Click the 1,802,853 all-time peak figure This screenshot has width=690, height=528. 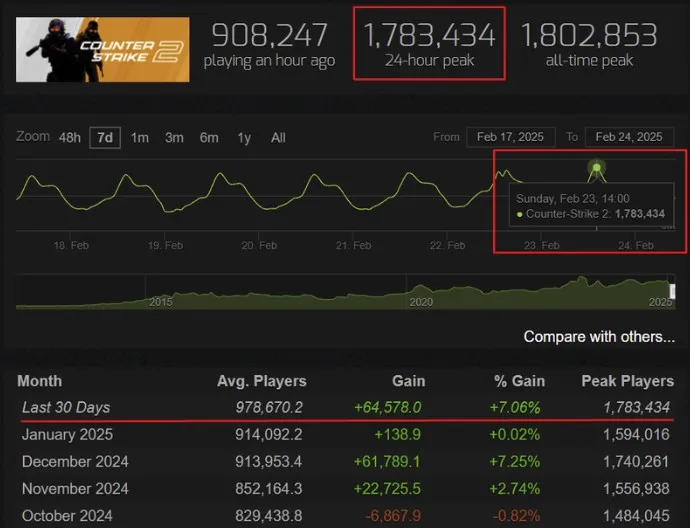tap(589, 35)
